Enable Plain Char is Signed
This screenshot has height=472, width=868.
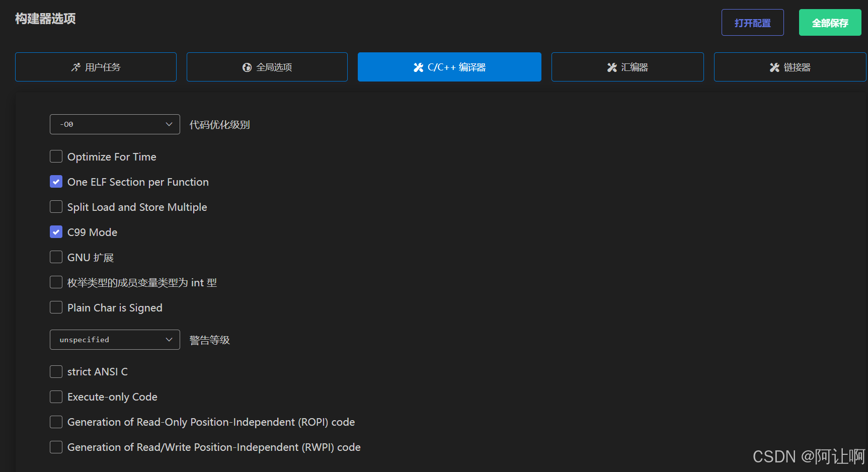click(x=56, y=307)
